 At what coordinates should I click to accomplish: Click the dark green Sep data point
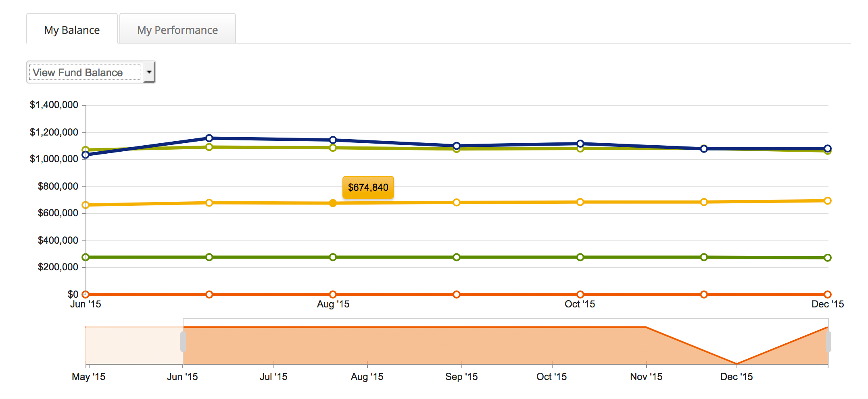coord(456,257)
